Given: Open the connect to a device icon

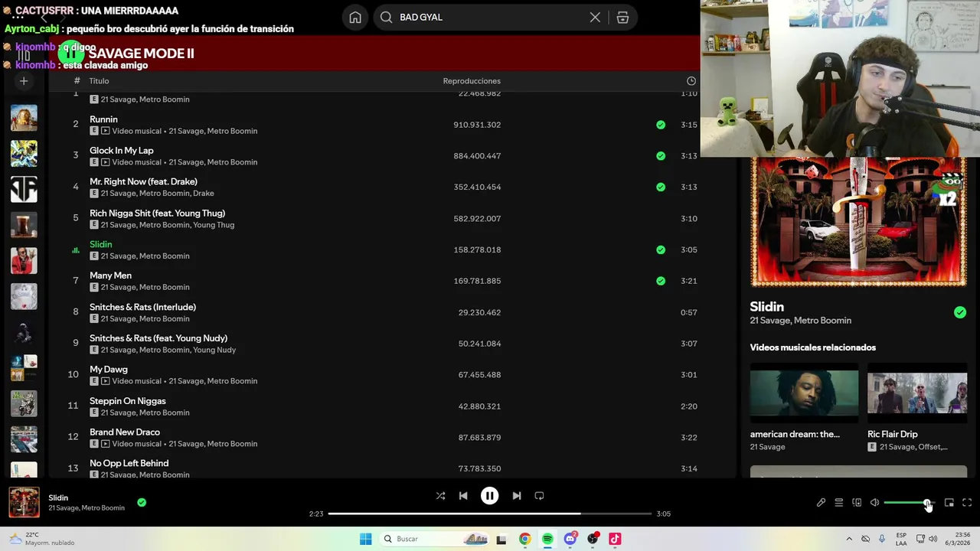Looking at the screenshot, I should pos(857,503).
